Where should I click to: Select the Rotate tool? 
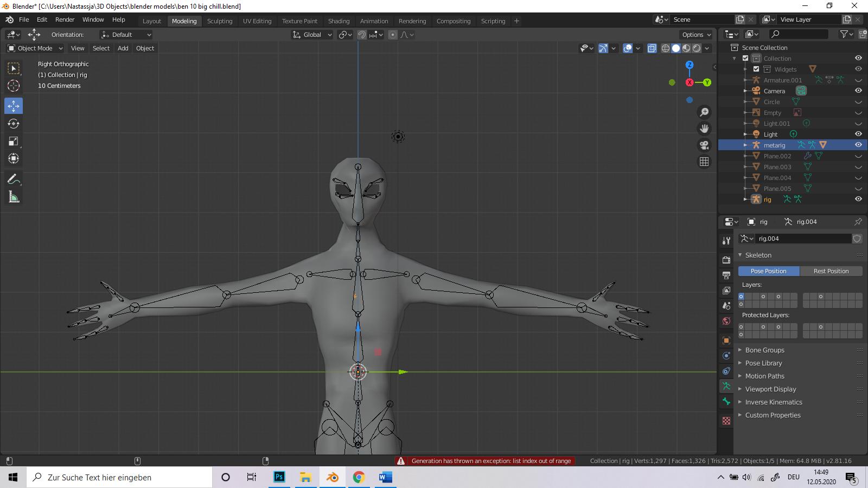coord(14,124)
